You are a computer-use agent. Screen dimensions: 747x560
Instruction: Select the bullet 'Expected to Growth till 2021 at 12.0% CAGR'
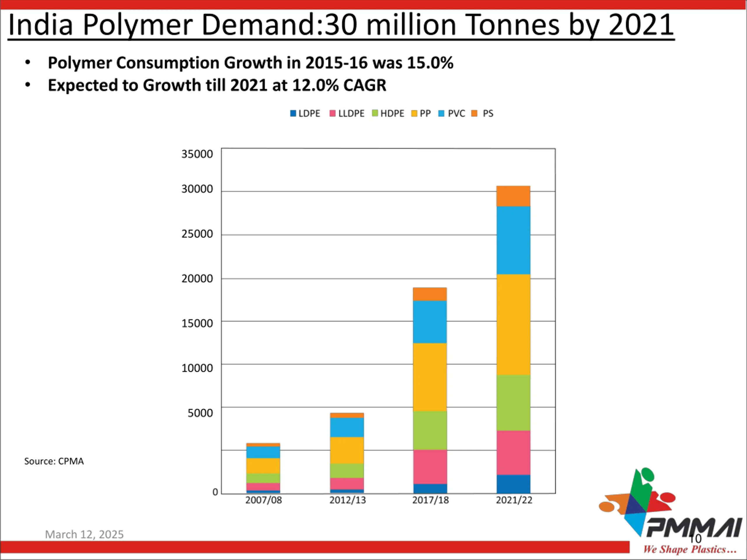point(217,85)
